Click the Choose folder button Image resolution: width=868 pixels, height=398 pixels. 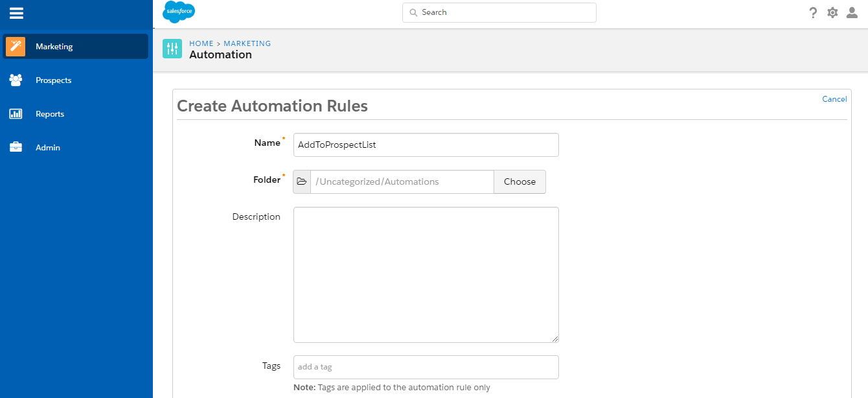tap(520, 182)
